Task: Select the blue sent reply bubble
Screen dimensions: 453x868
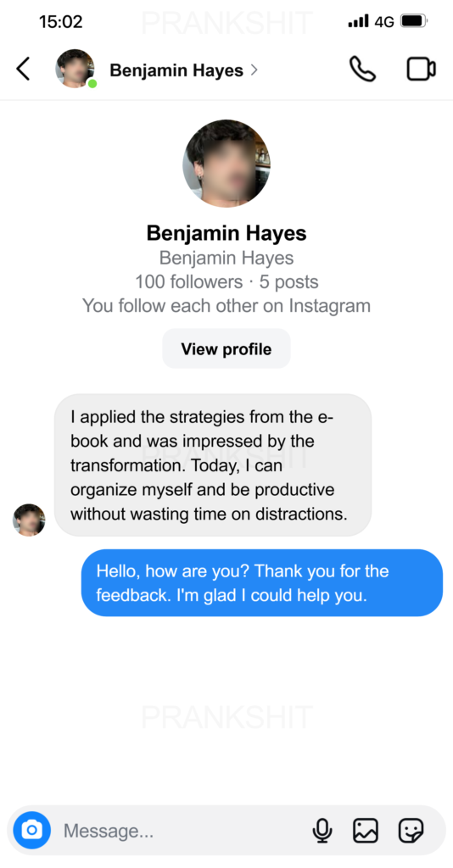Action: pyautogui.click(x=262, y=582)
